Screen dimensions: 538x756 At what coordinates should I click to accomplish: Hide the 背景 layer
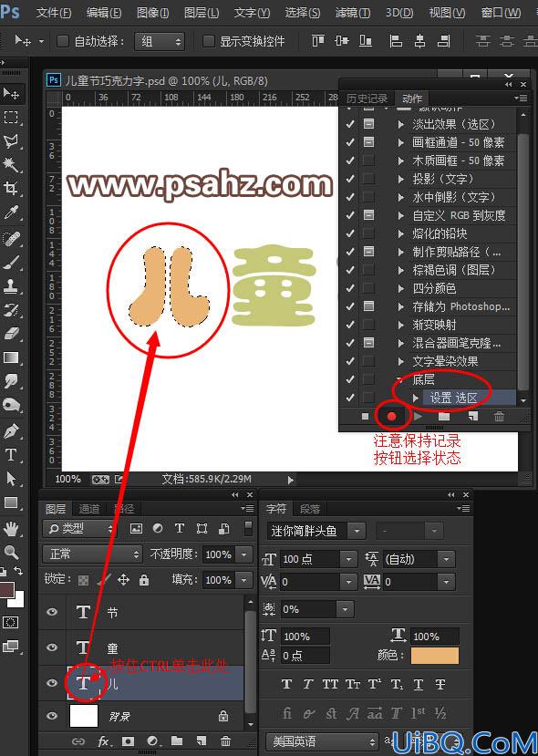pyautogui.click(x=52, y=716)
